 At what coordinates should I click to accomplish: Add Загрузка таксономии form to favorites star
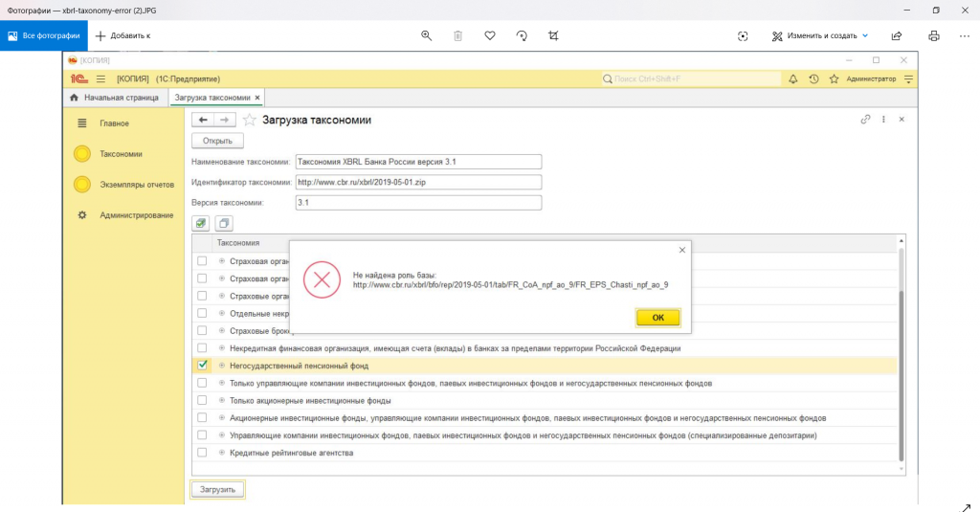click(x=250, y=120)
